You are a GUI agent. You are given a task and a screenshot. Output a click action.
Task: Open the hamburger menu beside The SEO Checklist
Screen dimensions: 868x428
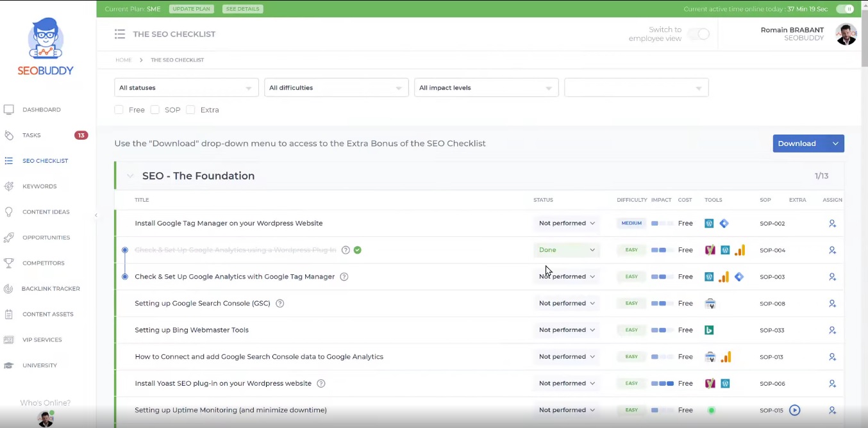pyautogui.click(x=120, y=34)
